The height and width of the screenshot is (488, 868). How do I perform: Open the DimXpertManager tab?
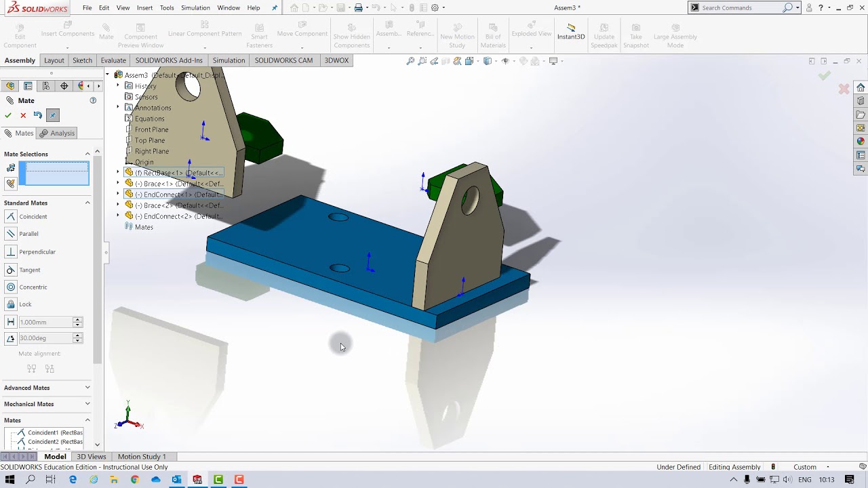click(64, 86)
